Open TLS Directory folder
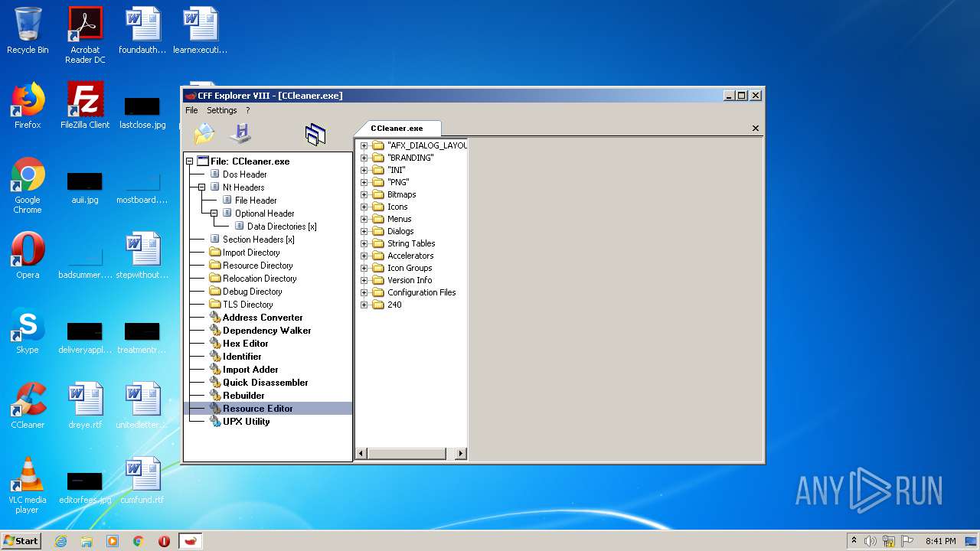 click(x=247, y=305)
